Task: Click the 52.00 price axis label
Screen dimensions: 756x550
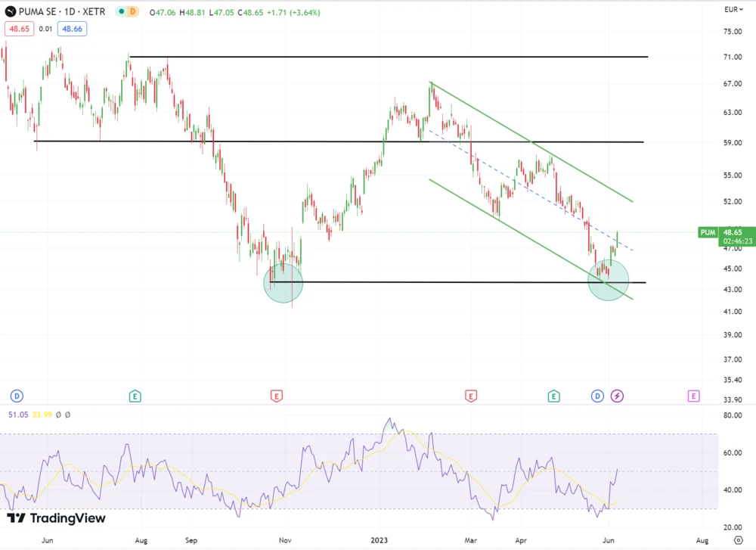Action: [x=733, y=201]
